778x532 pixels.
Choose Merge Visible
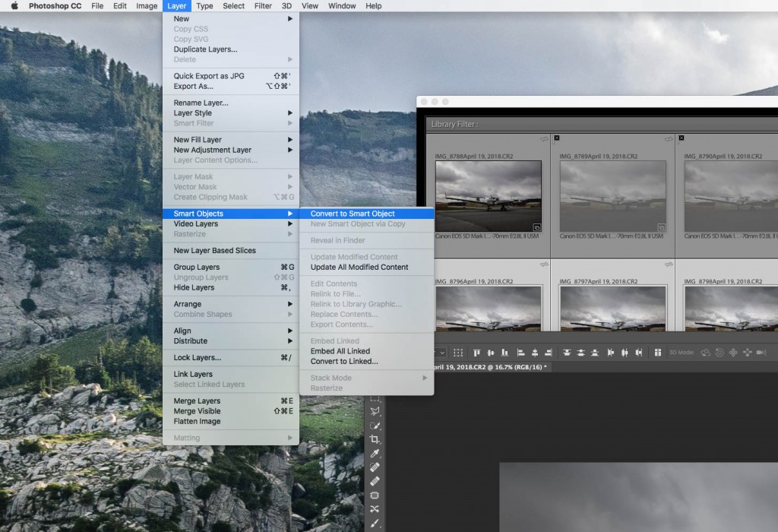231,411
